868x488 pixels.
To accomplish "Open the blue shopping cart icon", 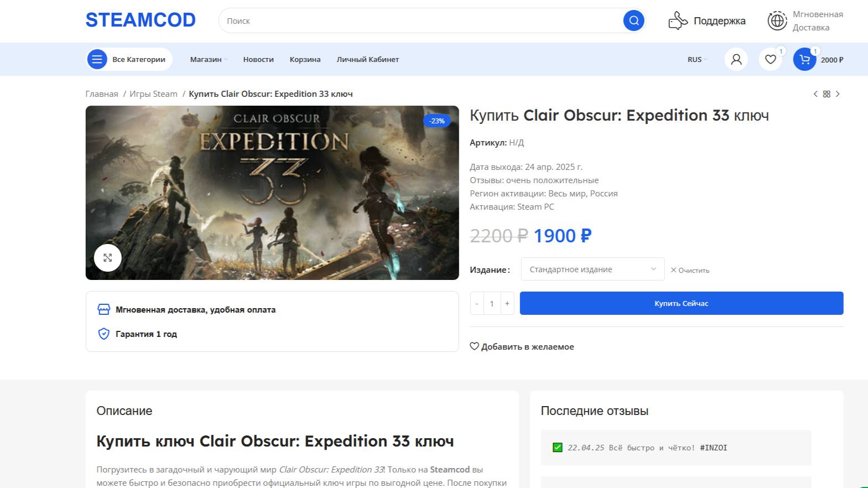I will (x=804, y=59).
